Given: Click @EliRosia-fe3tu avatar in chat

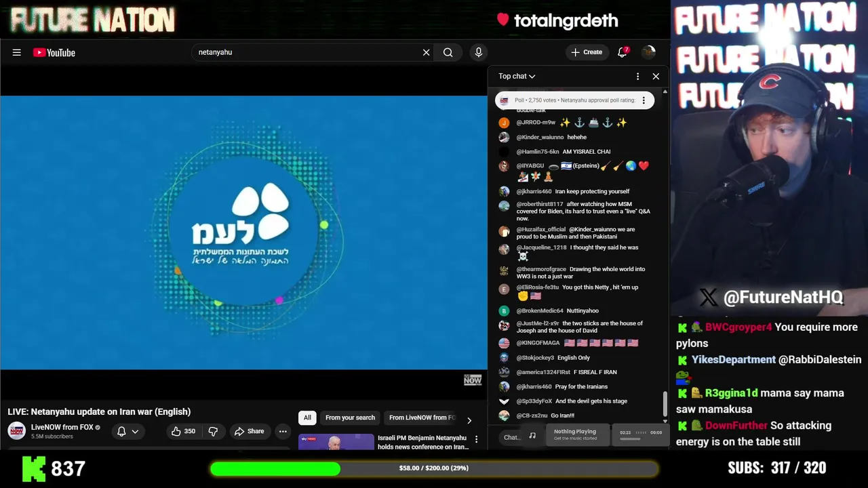Looking at the screenshot, I should [x=504, y=289].
